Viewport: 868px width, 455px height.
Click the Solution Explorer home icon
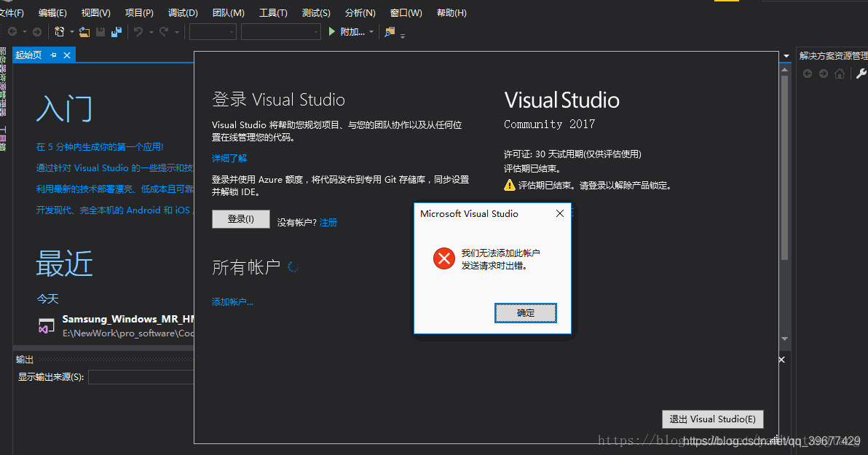[x=840, y=74]
